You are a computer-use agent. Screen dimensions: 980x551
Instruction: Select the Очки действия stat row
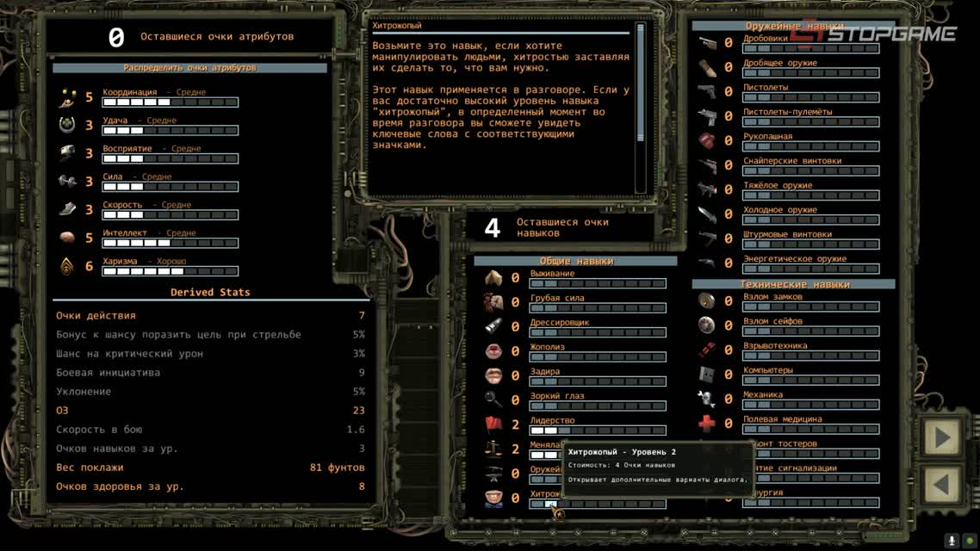pyautogui.click(x=211, y=315)
